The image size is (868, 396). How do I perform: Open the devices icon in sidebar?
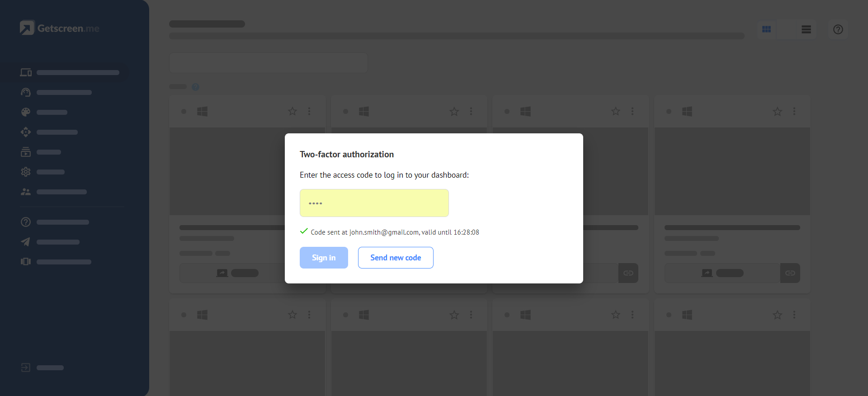[26, 72]
